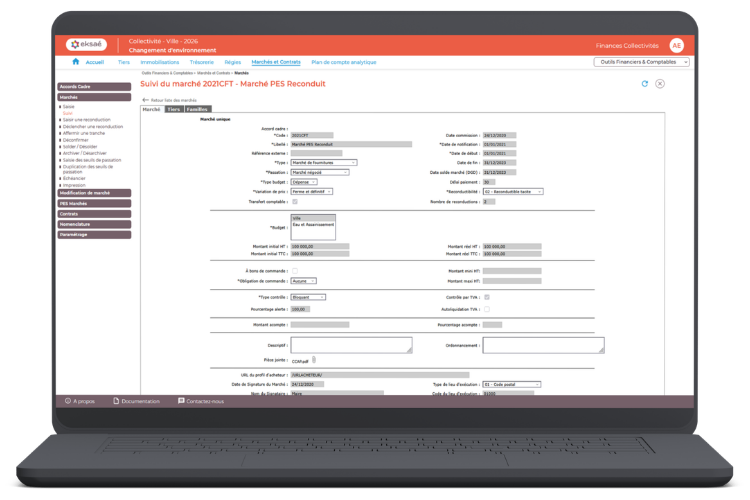This screenshot has height=500, width=750.
Task: Open the Outils Financiers & Comptables dropdown
Action: click(x=642, y=62)
